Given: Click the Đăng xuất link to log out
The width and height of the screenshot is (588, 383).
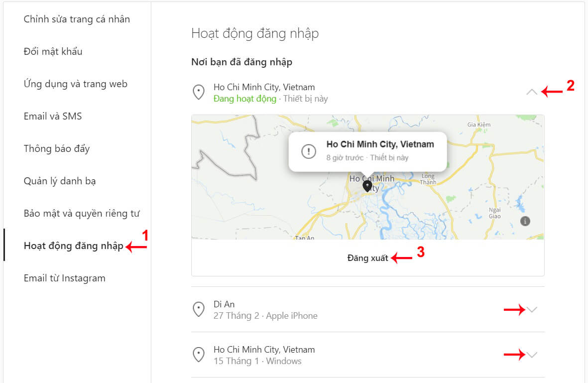Looking at the screenshot, I should (x=369, y=258).
